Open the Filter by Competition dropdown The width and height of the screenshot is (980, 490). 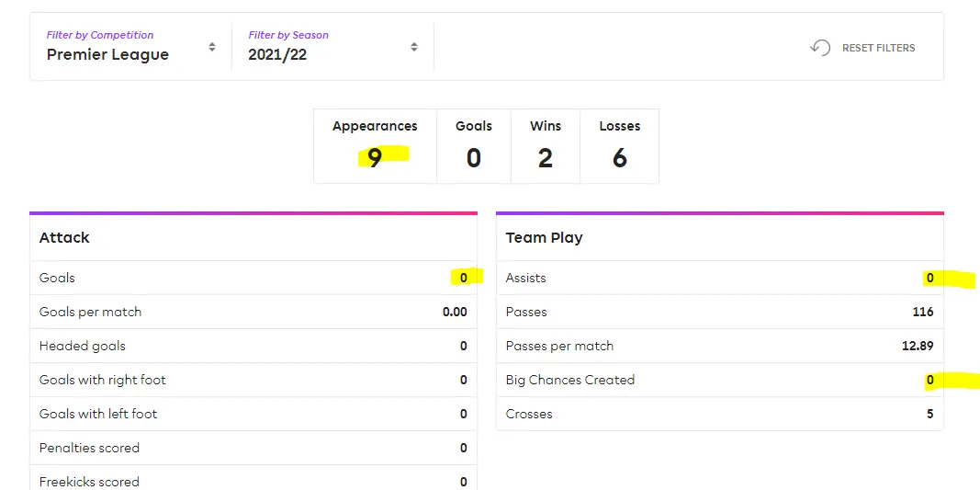130,46
